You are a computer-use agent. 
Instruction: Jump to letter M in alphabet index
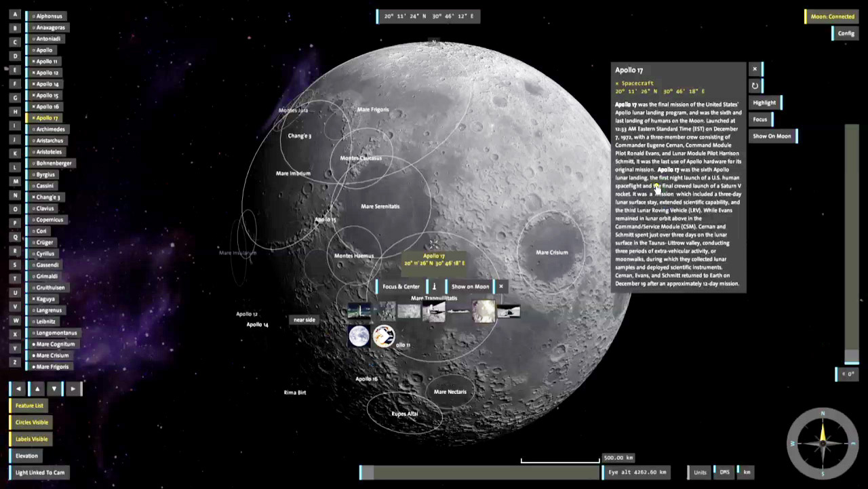point(15,181)
